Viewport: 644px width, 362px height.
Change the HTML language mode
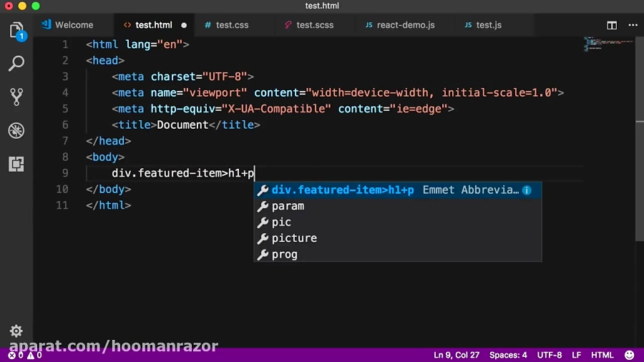click(602, 355)
